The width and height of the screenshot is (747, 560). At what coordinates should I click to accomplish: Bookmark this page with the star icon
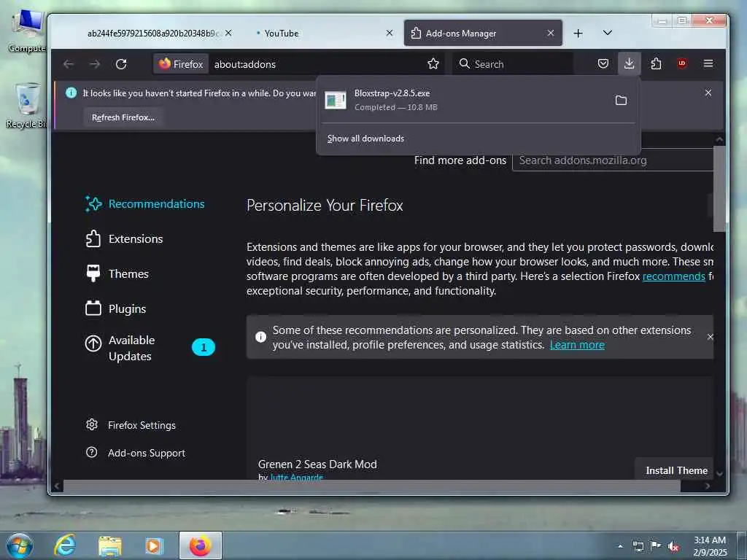[433, 64]
